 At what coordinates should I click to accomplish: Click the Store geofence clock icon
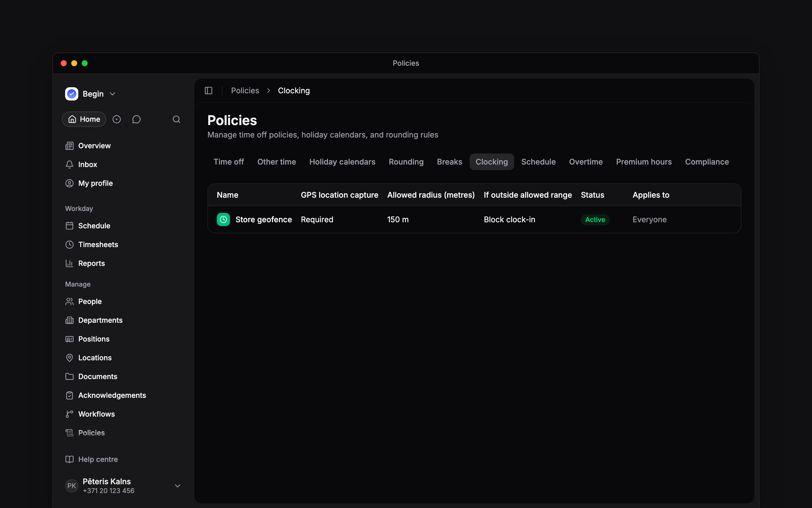[223, 220]
